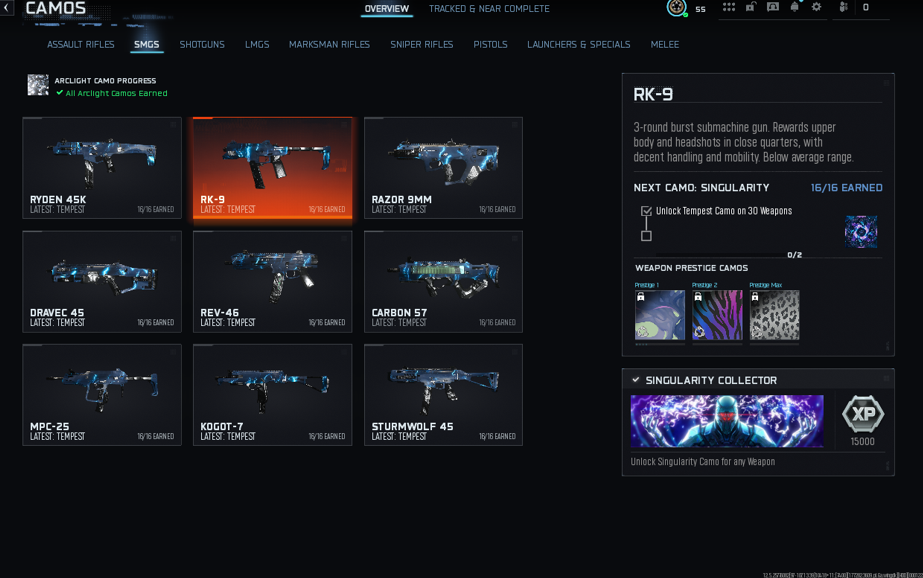Viewport: 923px width, 578px height.
Task: Click the lock on the Prestige Max camo
Action: 755,297
